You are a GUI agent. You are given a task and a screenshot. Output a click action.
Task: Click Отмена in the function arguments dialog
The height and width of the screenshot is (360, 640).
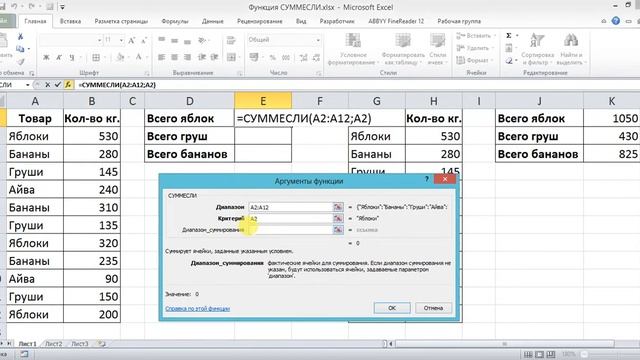[x=433, y=308]
